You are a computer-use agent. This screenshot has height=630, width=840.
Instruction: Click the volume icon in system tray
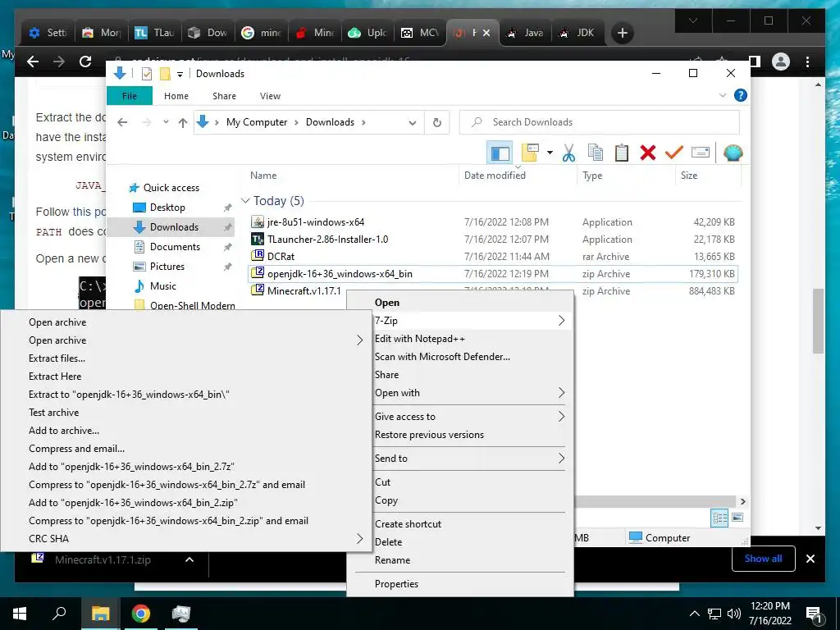pos(734,614)
